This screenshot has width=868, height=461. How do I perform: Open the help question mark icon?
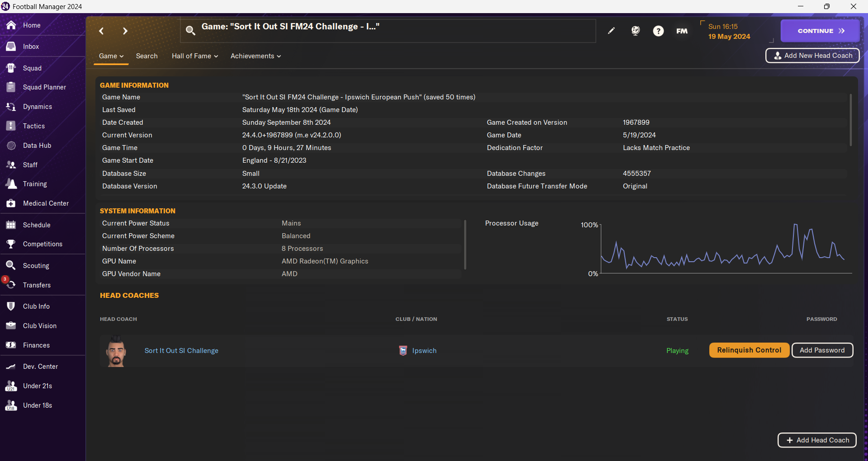coord(658,31)
